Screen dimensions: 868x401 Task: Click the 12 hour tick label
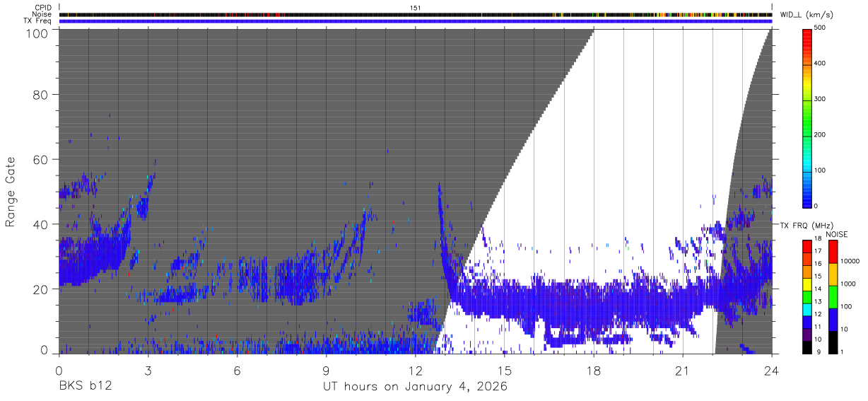point(416,371)
